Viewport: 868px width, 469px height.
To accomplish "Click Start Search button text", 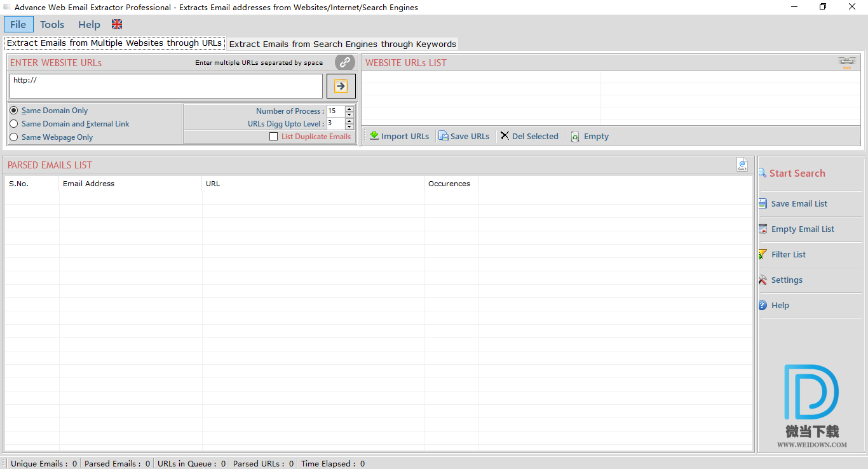I will pos(797,173).
